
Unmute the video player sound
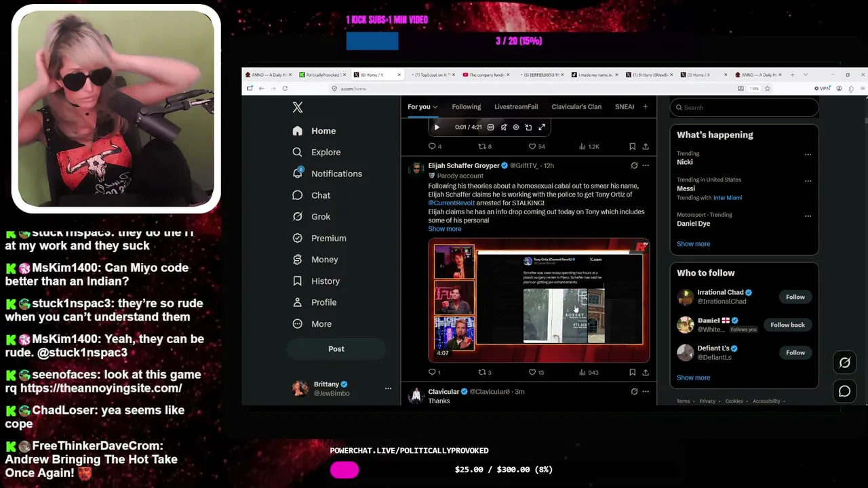tap(503, 127)
